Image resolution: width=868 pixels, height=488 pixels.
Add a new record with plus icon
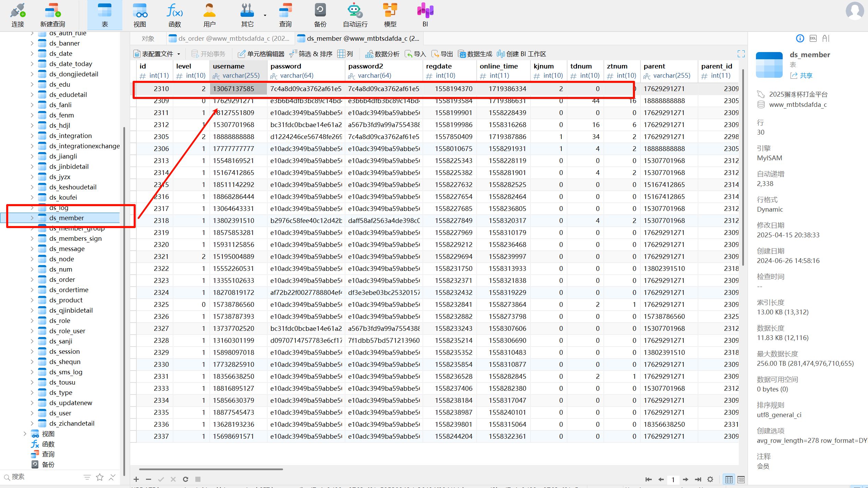click(136, 479)
